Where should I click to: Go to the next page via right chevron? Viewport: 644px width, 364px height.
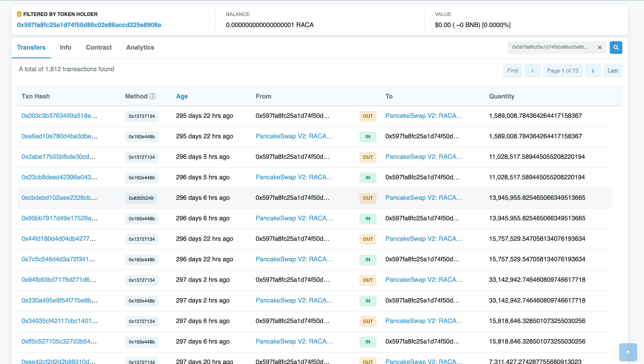click(593, 71)
